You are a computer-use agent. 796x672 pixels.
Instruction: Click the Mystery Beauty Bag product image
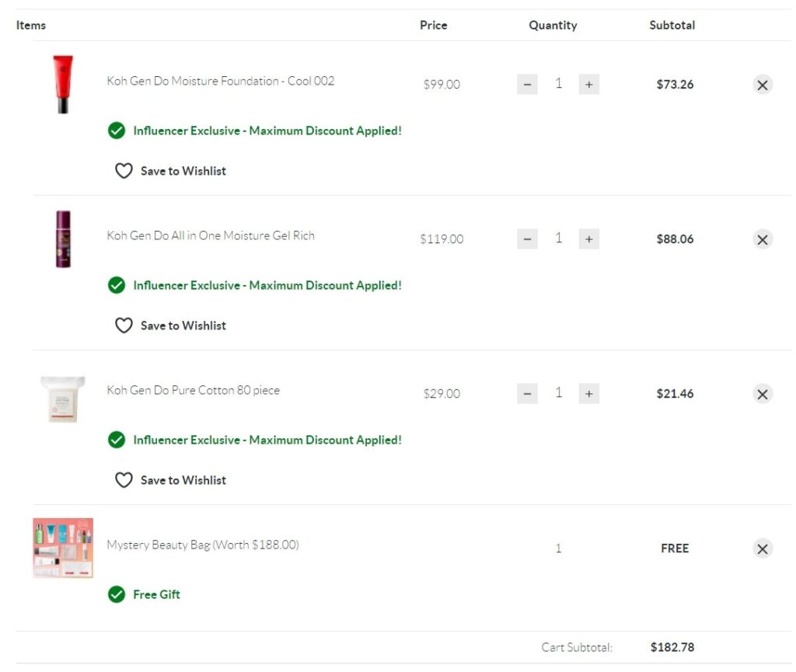63,548
